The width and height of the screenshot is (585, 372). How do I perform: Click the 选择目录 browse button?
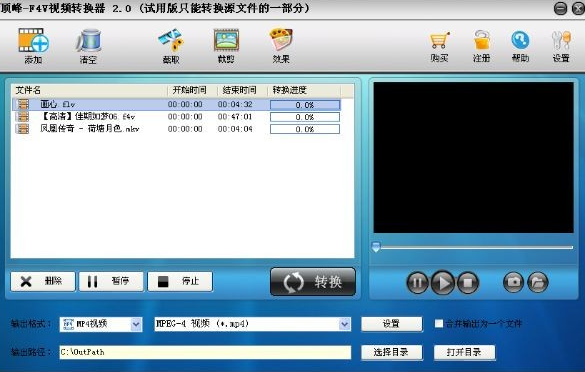391,352
